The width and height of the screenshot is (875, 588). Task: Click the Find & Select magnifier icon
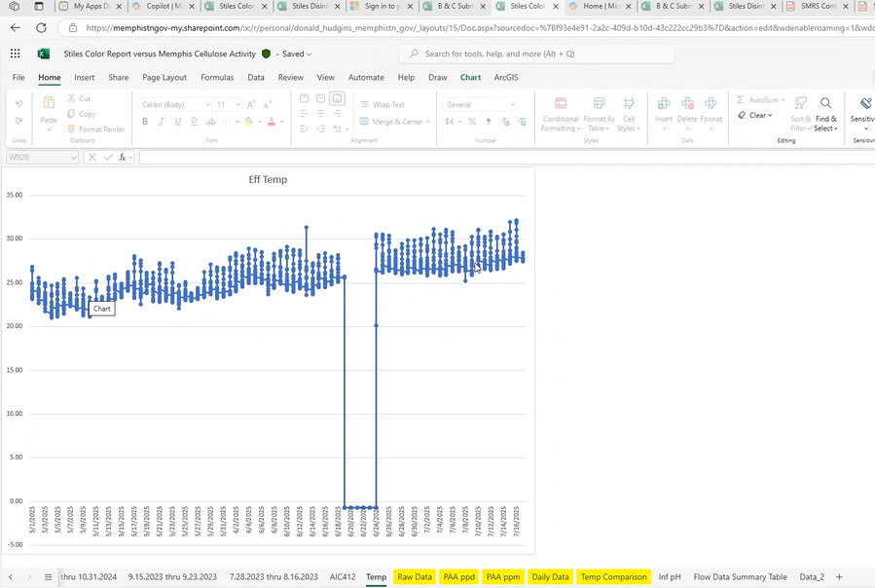825,103
